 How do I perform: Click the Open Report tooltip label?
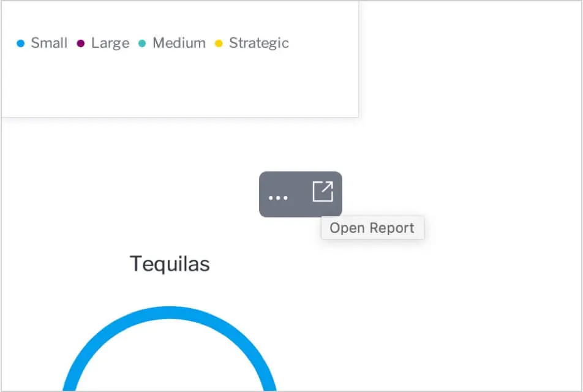coord(372,228)
